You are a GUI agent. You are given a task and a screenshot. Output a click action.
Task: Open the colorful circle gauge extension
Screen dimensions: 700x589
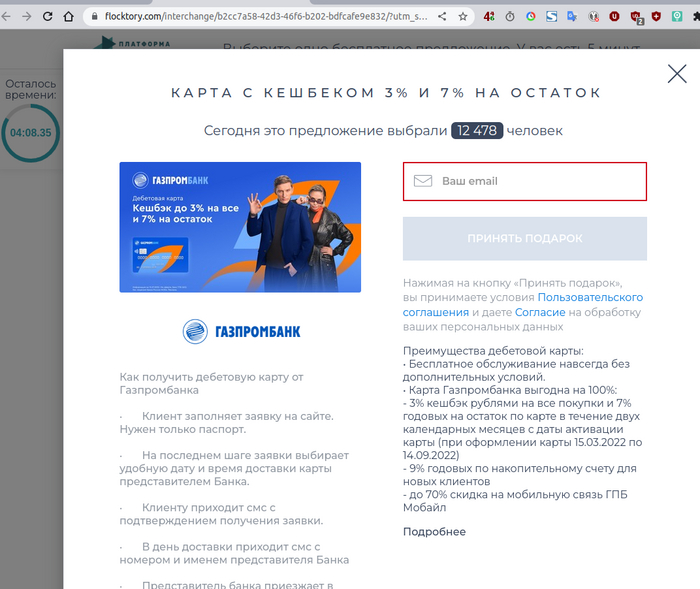click(x=531, y=17)
